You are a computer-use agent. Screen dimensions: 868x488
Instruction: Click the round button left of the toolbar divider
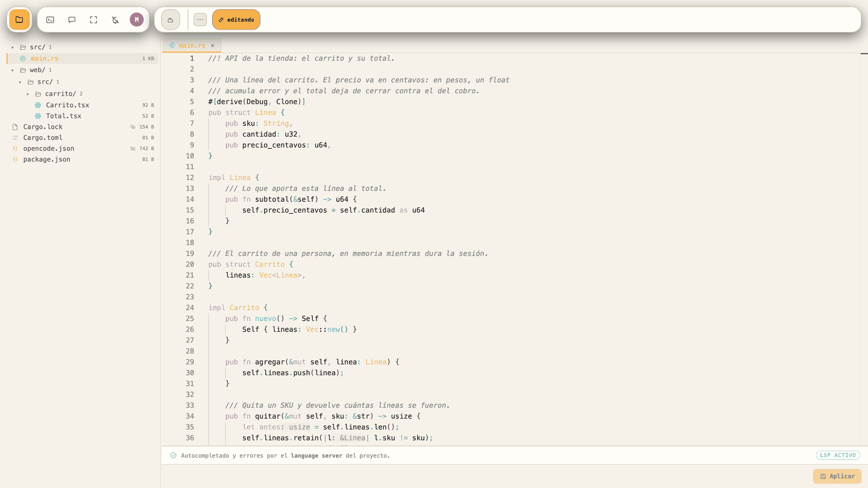pyautogui.click(x=171, y=20)
